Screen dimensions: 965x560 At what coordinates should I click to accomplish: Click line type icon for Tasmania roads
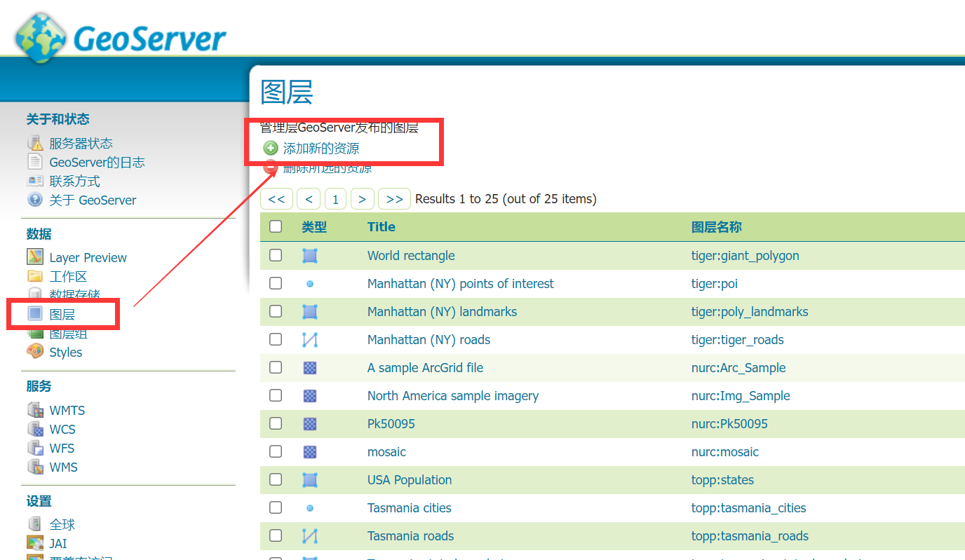tap(310, 536)
